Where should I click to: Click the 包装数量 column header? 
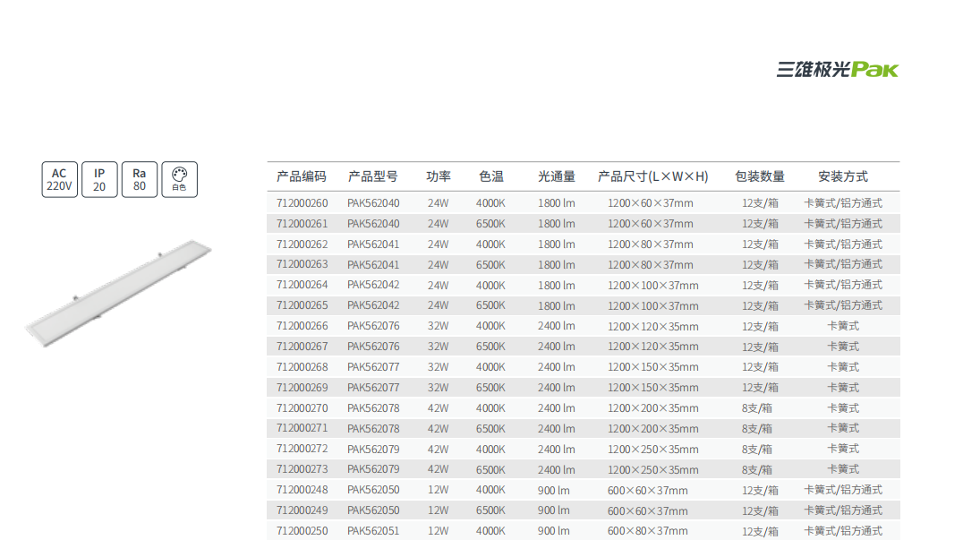click(760, 176)
